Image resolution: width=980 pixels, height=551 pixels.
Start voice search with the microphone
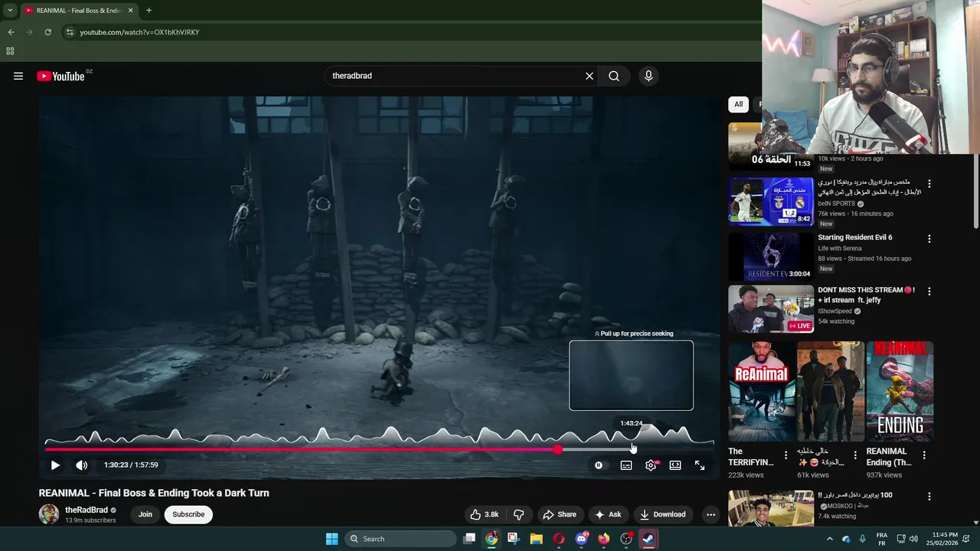click(648, 76)
